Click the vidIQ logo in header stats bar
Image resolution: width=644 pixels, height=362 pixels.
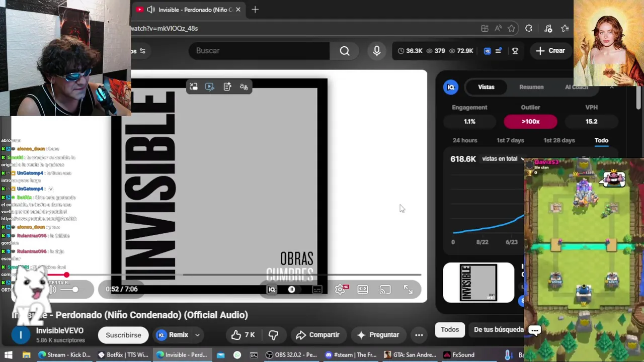coord(487,51)
